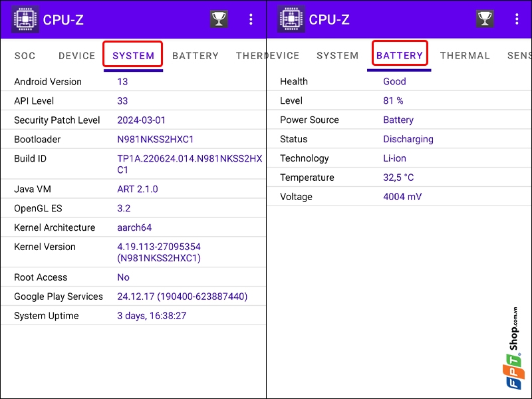Open trophy icon in left screen header
Screen dimensions: 532x399
pyautogui.click(x=219, y=19)
